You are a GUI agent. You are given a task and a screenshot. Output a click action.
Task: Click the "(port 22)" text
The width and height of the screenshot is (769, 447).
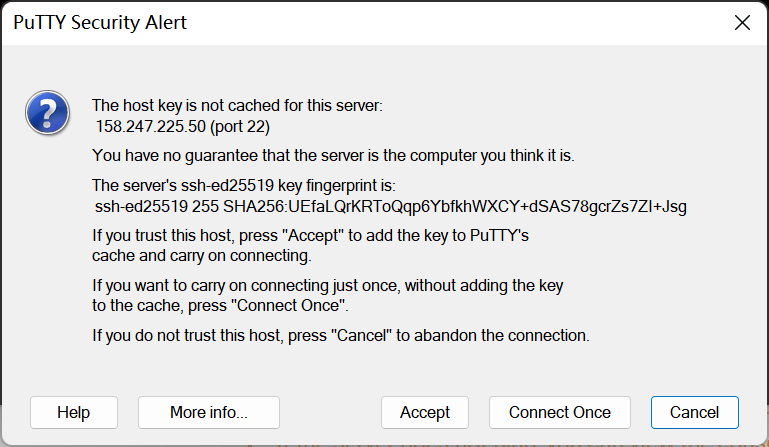point(239,127)
